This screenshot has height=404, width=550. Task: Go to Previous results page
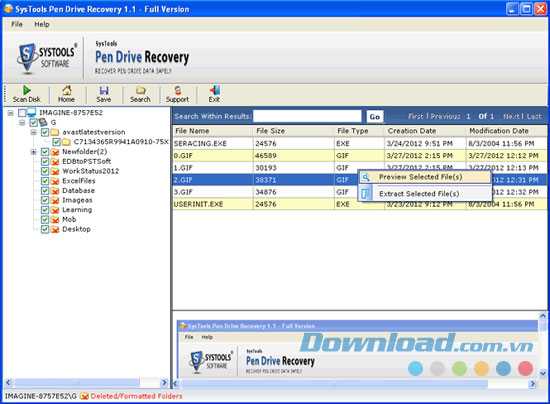[445, 116]
